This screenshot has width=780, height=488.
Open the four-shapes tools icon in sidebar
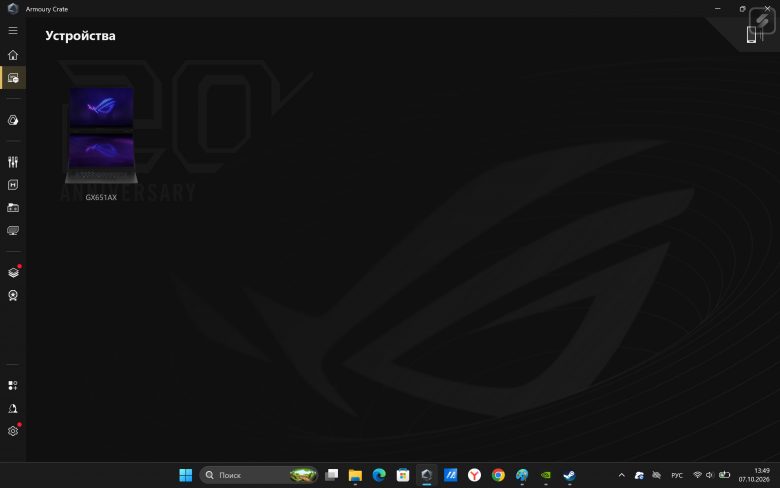13,386
